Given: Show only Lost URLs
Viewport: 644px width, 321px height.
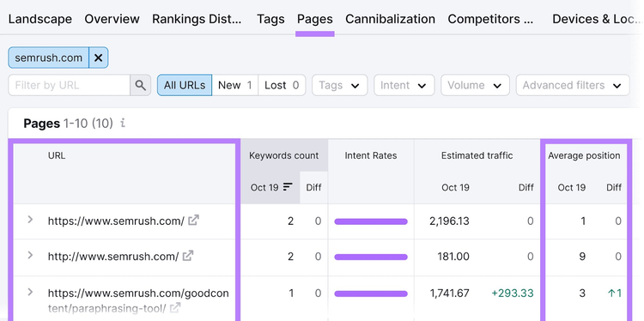Looking at the screenshot, I should [x=282, y=85].
